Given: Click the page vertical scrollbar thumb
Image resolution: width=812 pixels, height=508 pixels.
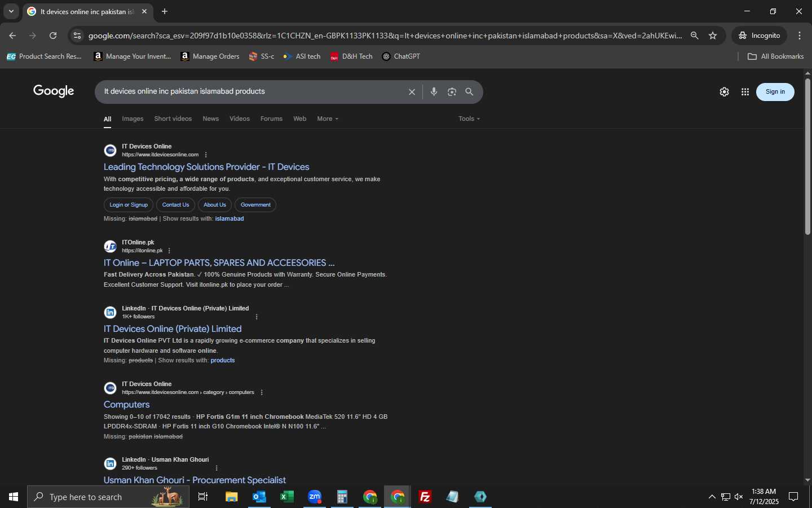Looking at the screenshot, I should [807, 157].
